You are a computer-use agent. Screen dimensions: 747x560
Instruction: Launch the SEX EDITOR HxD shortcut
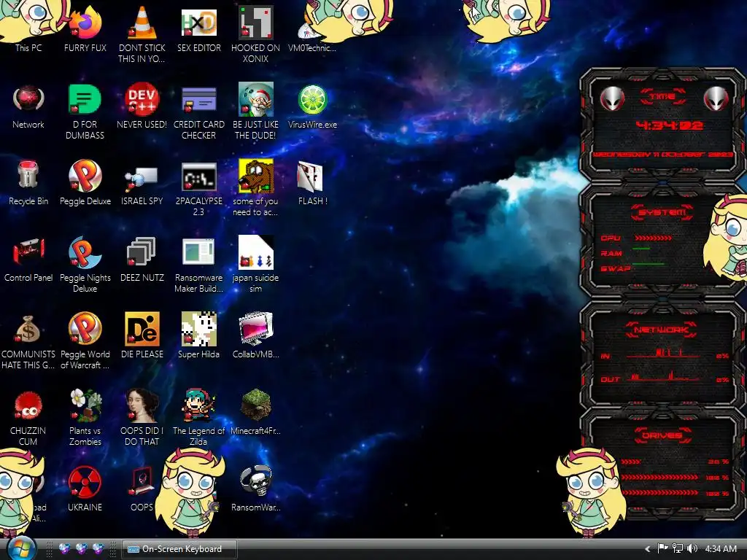tap(198, 23)
